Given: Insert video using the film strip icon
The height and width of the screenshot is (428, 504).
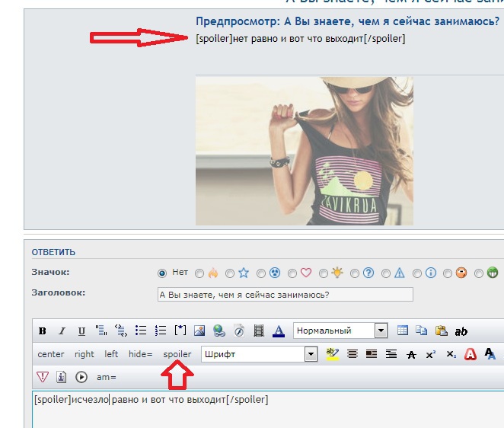Looking at the screenshot, I should click(259, 331).
